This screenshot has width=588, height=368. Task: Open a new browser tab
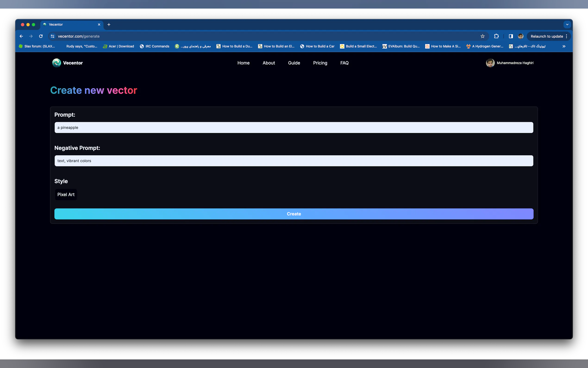pos(109,25)
